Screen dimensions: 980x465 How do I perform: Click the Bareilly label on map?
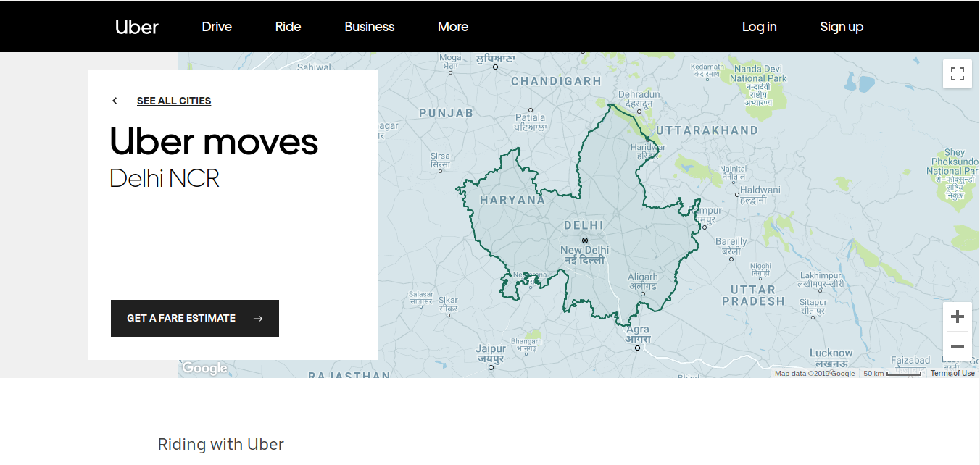point(731,246)
